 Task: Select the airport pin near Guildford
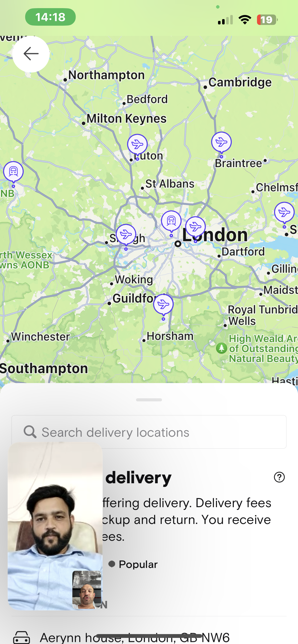pos(163,304)
